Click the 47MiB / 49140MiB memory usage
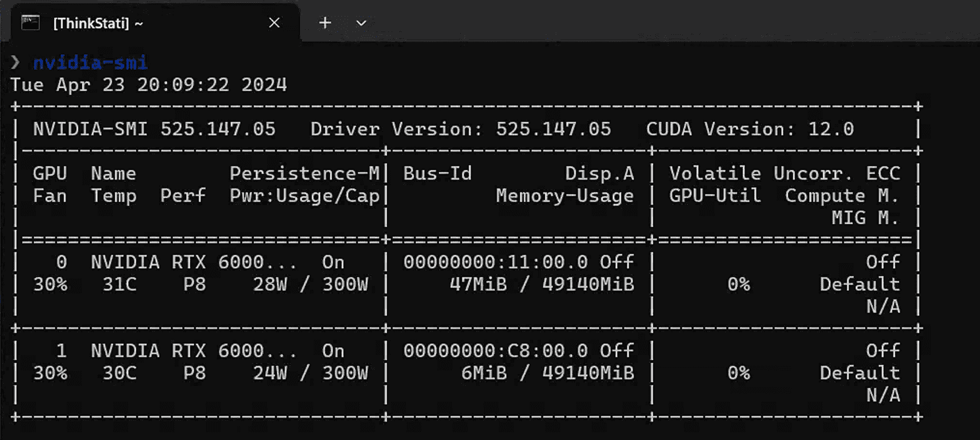 click(541, 284)
